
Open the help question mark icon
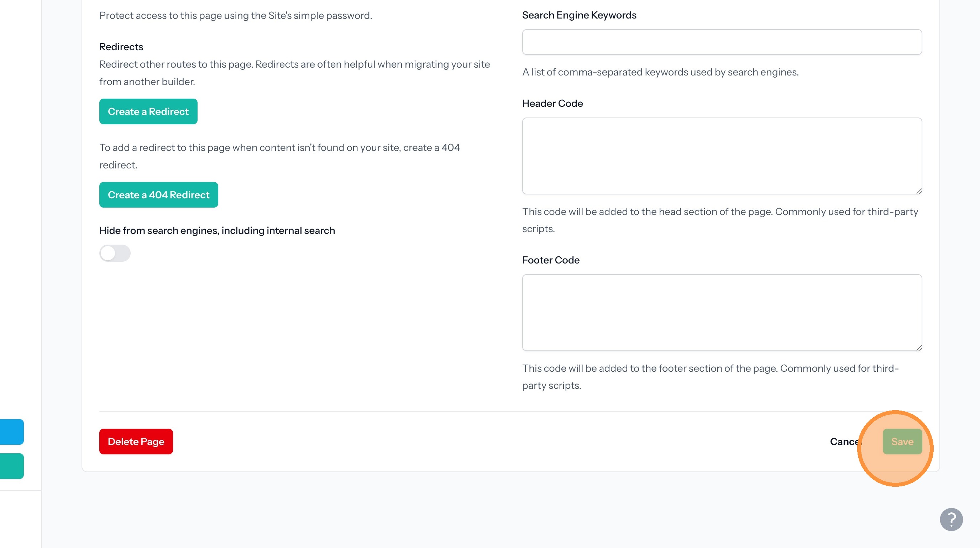pyautogui.click(x=951, y=519)
